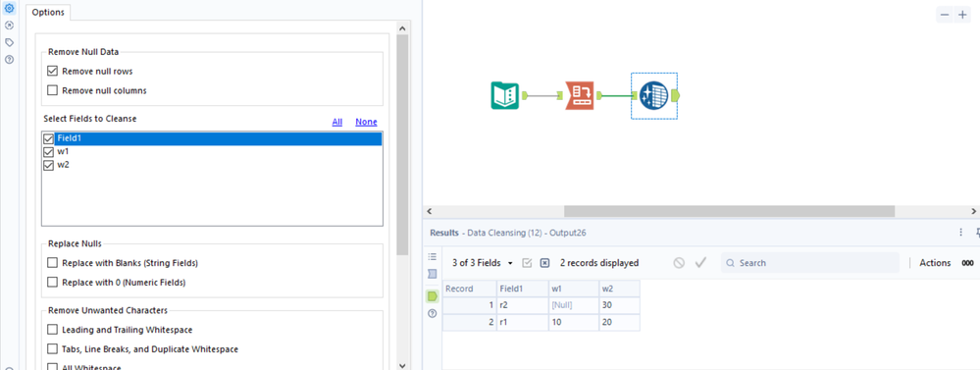Viewport: 980px width, 370px height.
Task: Click the deselect fields X icon in Results
Action: [x=544, y=263]
